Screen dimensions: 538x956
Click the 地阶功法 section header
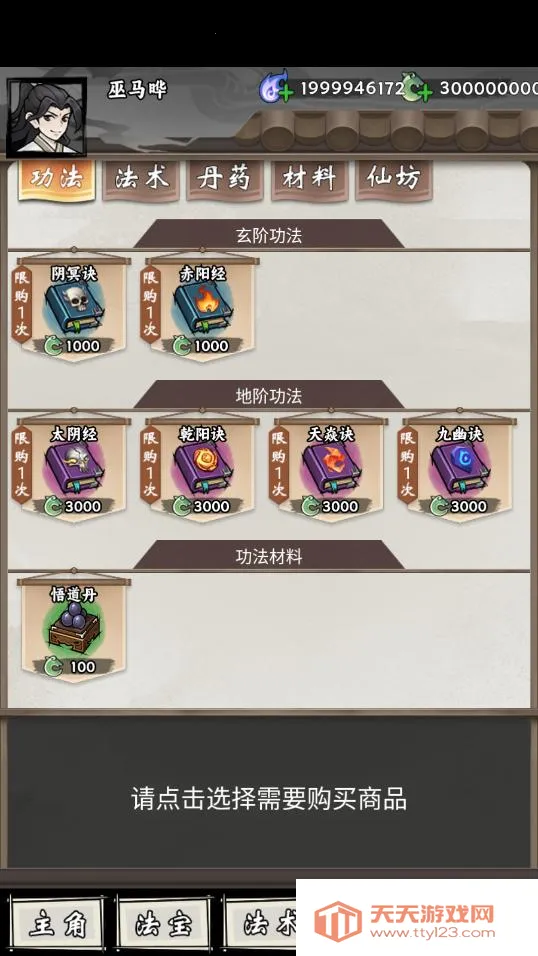tap(268, 396)
